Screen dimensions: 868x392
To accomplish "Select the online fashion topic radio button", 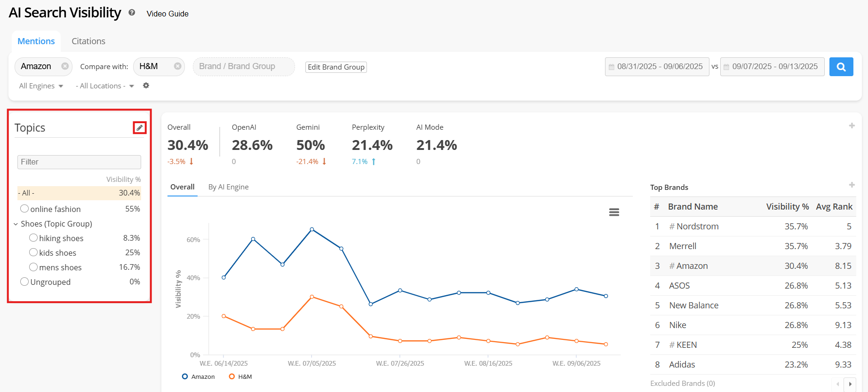I will [x=24, y=209].
